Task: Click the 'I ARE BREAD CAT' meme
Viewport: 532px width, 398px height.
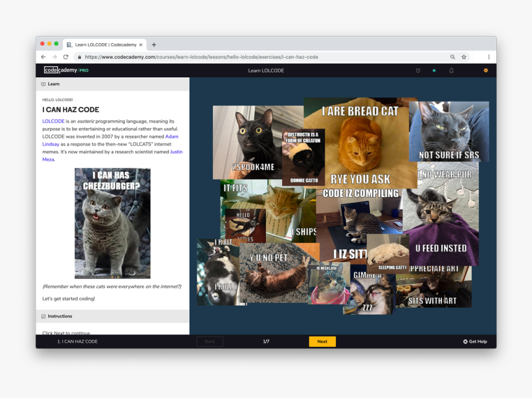Action: (360, 142)
